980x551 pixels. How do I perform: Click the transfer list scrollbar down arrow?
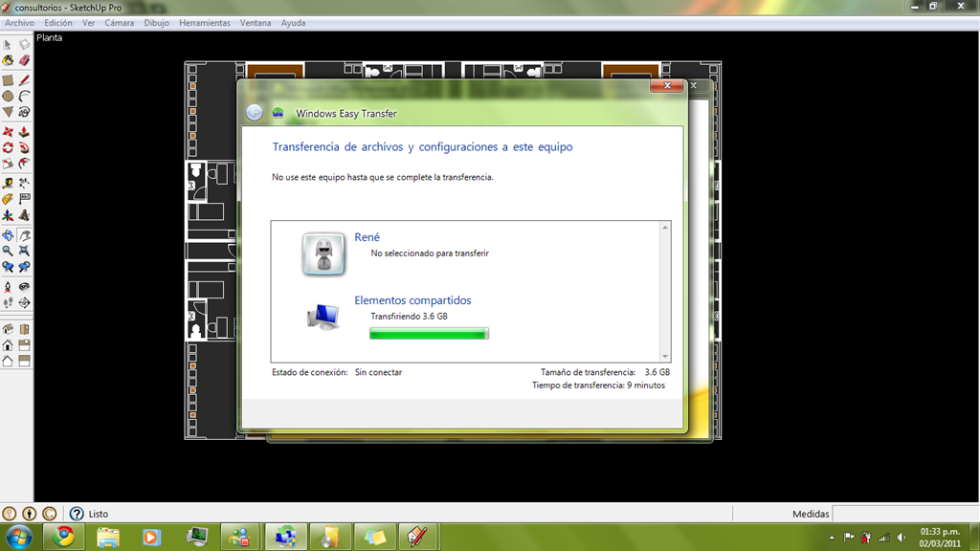[x=665, y=356]
